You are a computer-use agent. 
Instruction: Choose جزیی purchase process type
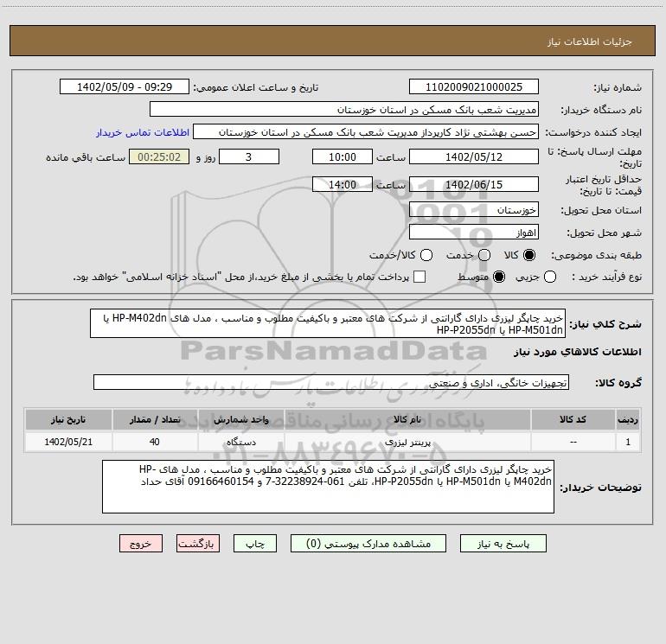click(550, 277)
